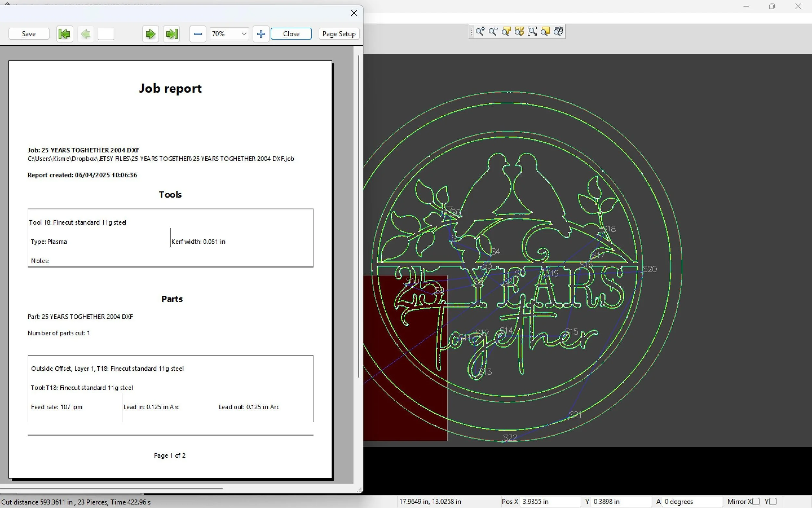Screen dimensions: 812x508
Task: Enable the Mirror Y checkbox
Action: tap(773, 501)
